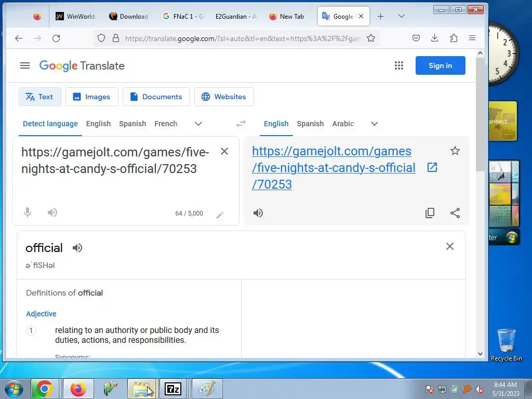Switch to the WinWorld tab
Screen dimensions: 532x399
75,16
